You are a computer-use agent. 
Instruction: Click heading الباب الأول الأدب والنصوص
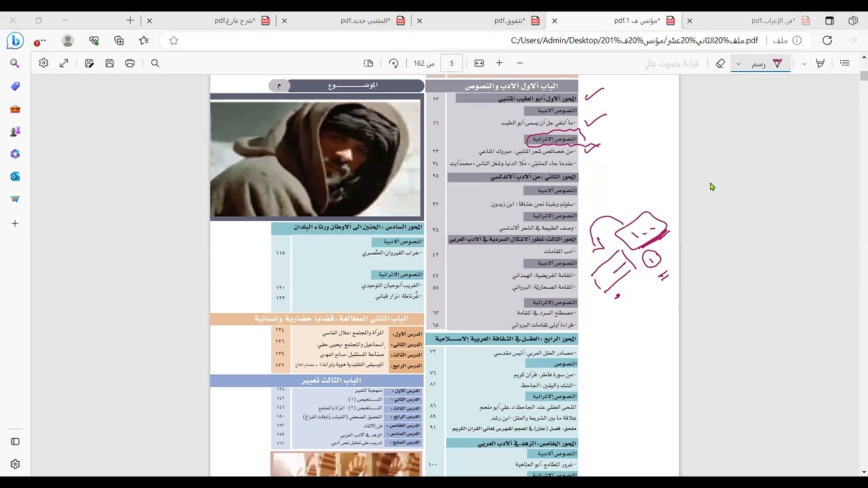point(511,86)
